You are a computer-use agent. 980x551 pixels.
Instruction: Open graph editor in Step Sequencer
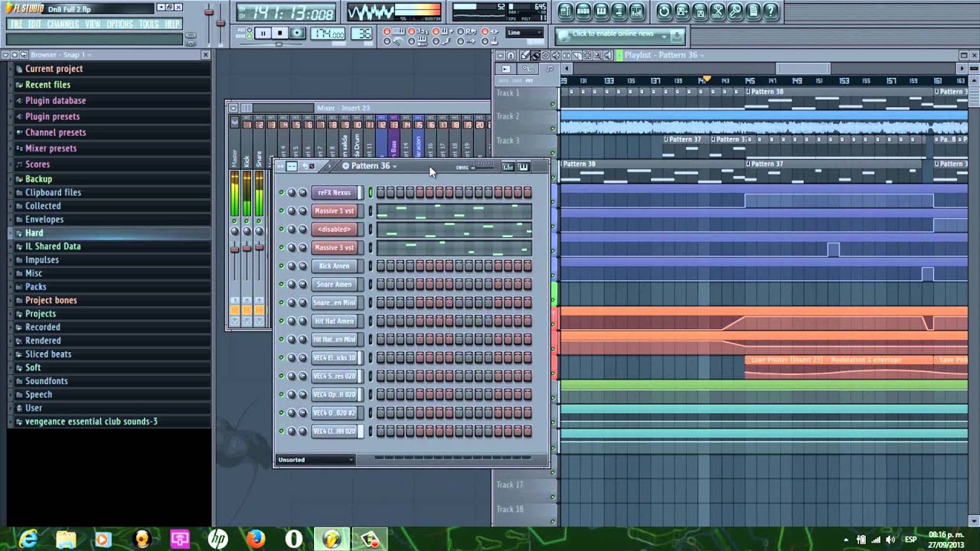(x=508, y=167)
